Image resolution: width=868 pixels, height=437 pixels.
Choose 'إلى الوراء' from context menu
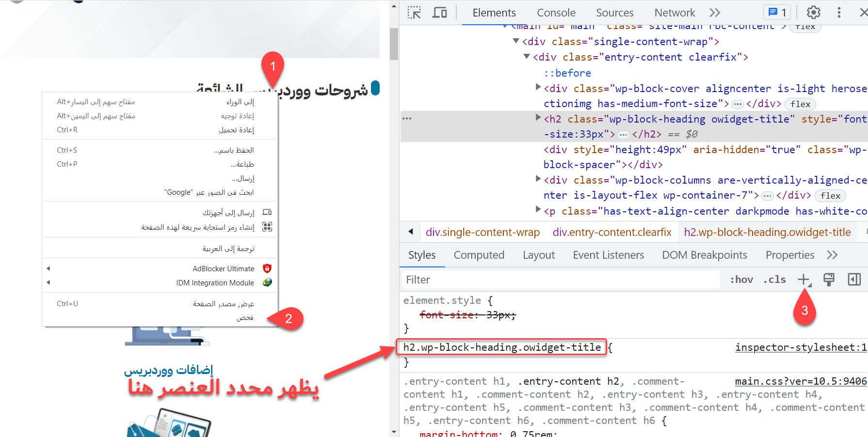coord(160,102)
